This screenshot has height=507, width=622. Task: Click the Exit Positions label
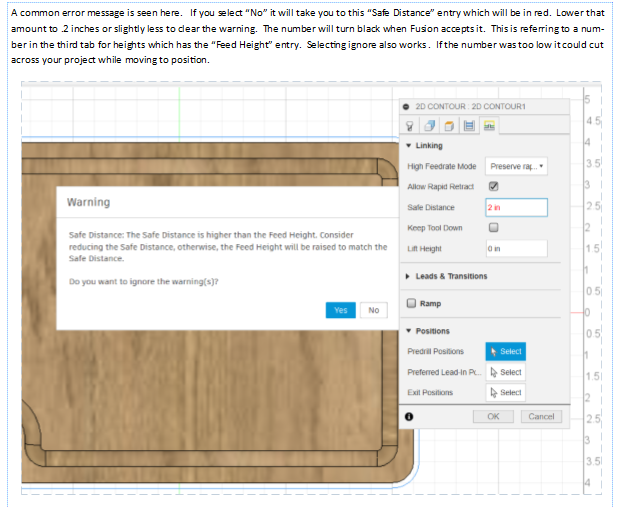click(430, 392)
